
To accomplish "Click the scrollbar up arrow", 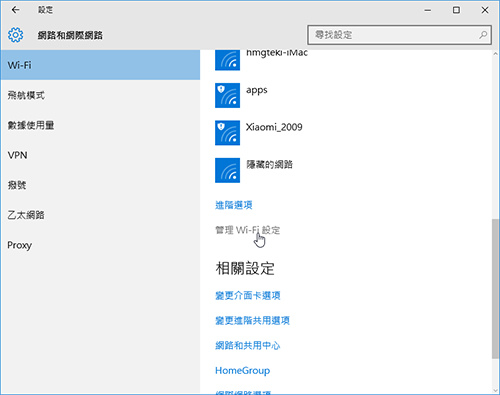I will point(495,54).
